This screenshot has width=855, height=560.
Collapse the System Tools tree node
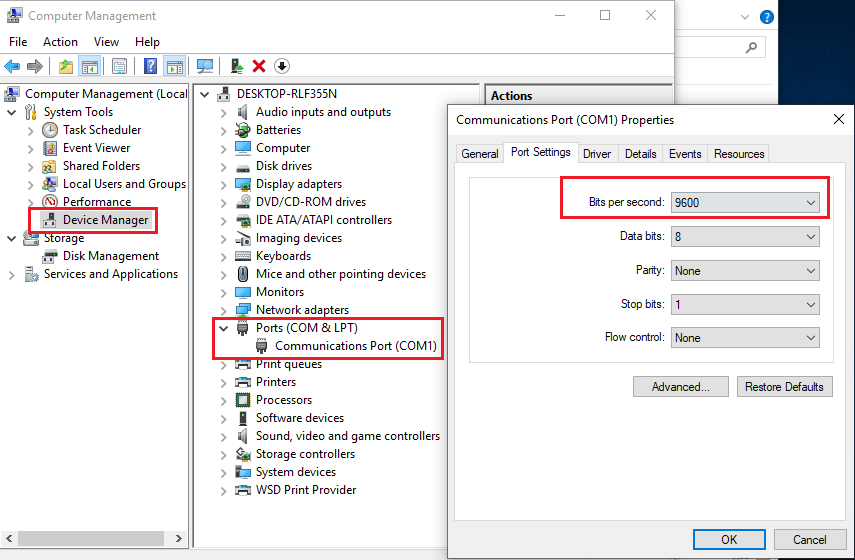(11, 112)
